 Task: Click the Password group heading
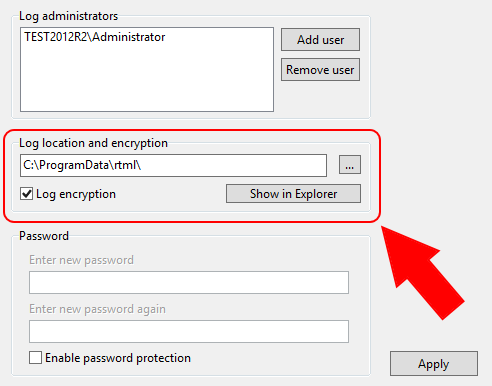pyautogui.click(x=44, y=236)
